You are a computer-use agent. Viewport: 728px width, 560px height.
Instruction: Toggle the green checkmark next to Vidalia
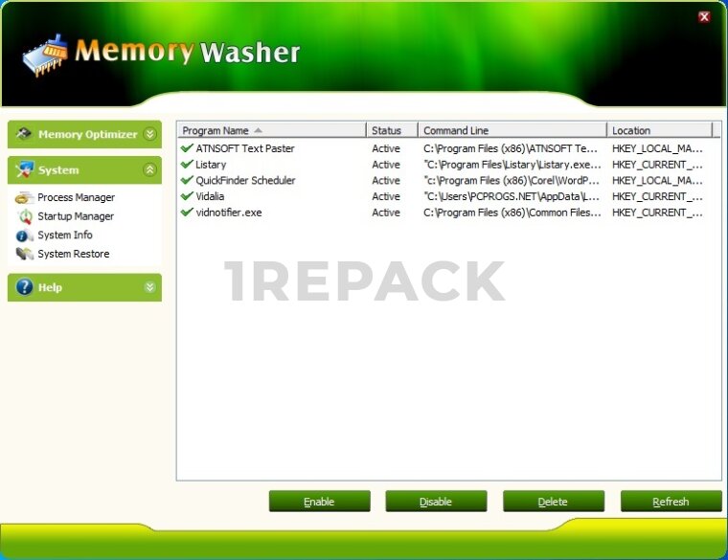point(187,196)
